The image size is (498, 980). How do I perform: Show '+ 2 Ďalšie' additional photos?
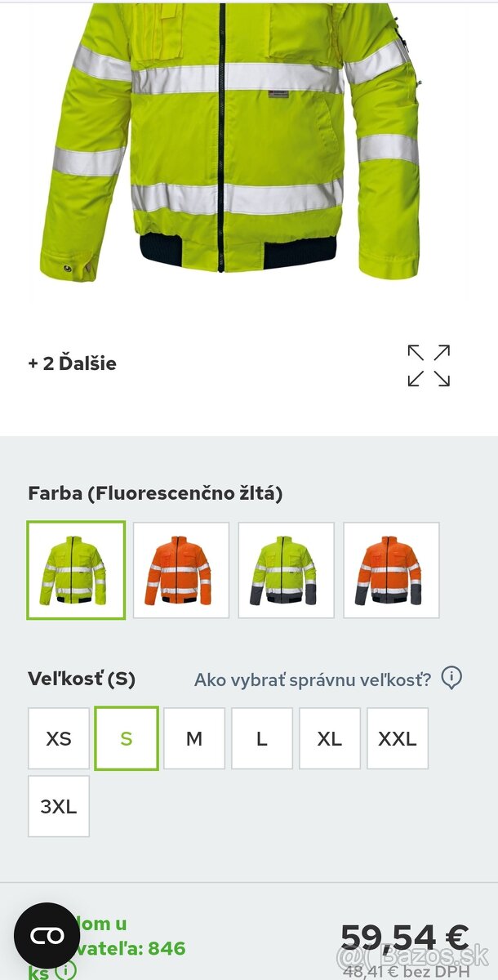[x=72, y=363]
